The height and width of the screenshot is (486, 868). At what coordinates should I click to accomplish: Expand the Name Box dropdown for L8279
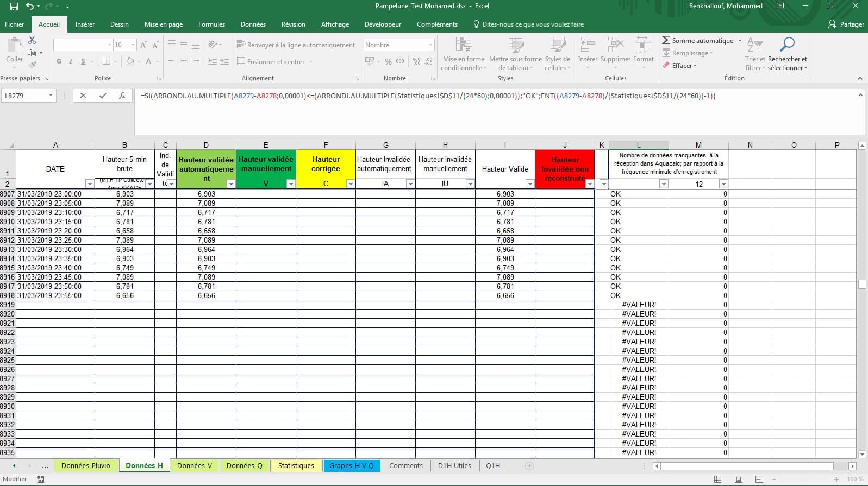(51, 96)
